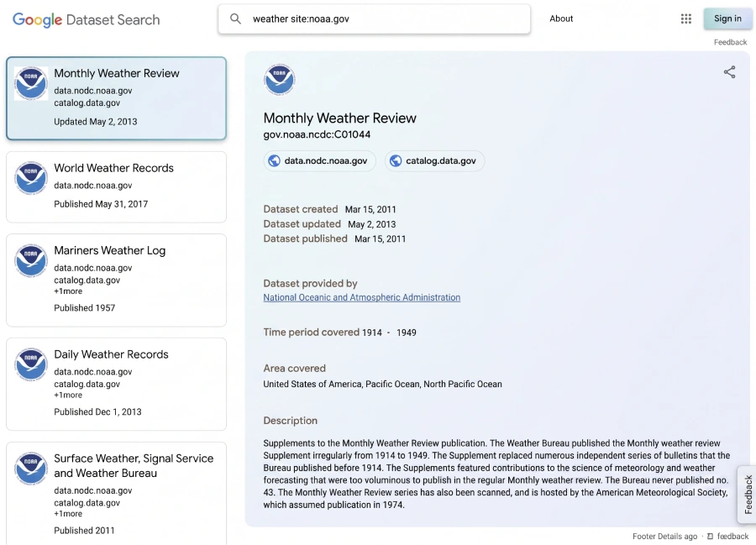Viewport: 756px width, 545px height.
Task: Click NOAA logo in Mariners Weather Log card
Action: 31,260
